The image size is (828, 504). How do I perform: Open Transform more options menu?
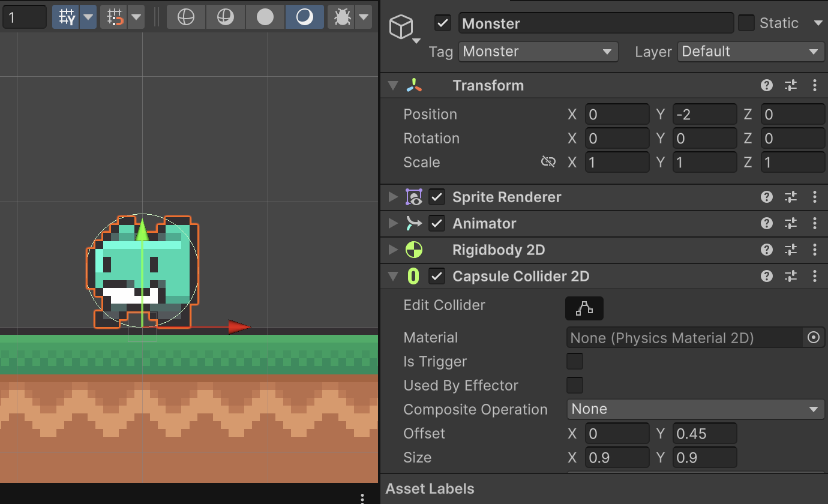click(x=815, y=85)
